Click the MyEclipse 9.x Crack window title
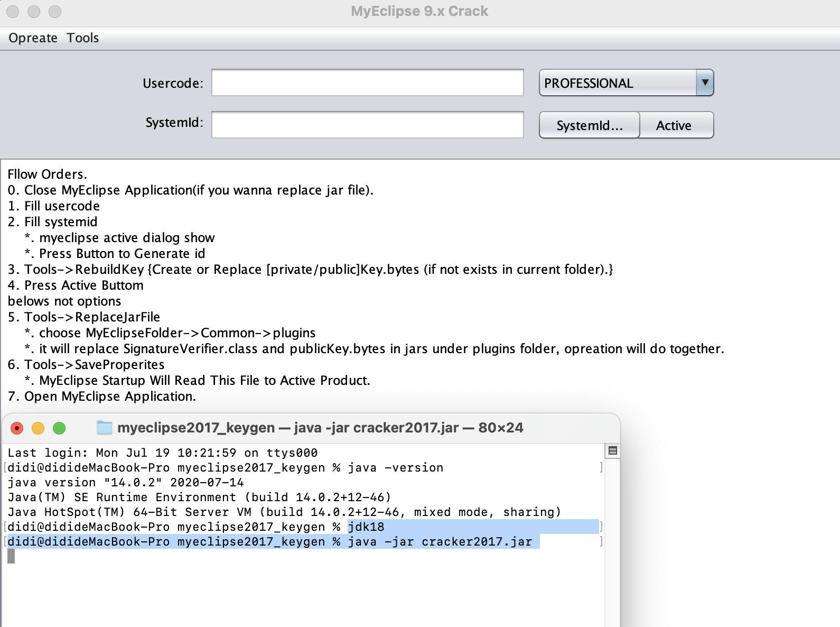 tap(419, 11)
